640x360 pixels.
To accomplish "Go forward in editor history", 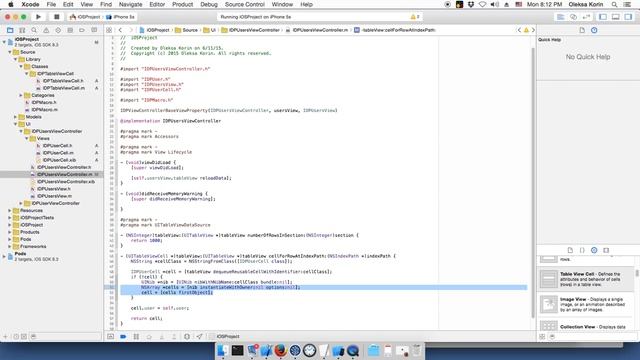I will 131,30.
